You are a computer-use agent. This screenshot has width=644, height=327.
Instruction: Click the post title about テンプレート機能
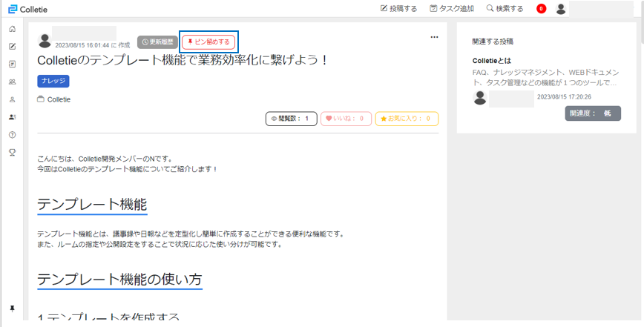click(183, 60)
